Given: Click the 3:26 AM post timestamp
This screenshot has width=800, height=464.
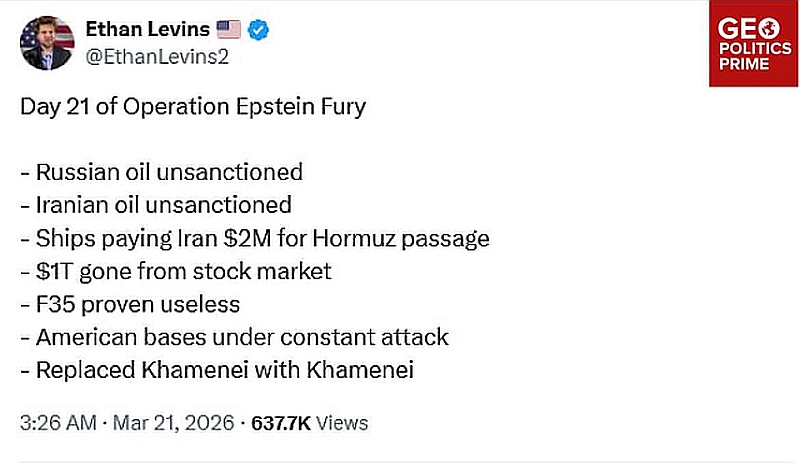Looking at the screenshot, I should [56, 423].
